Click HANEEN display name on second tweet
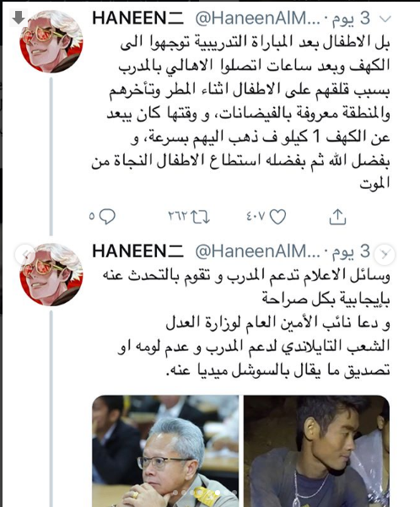The height and width of the screenshot is (507, 420). 138,251
